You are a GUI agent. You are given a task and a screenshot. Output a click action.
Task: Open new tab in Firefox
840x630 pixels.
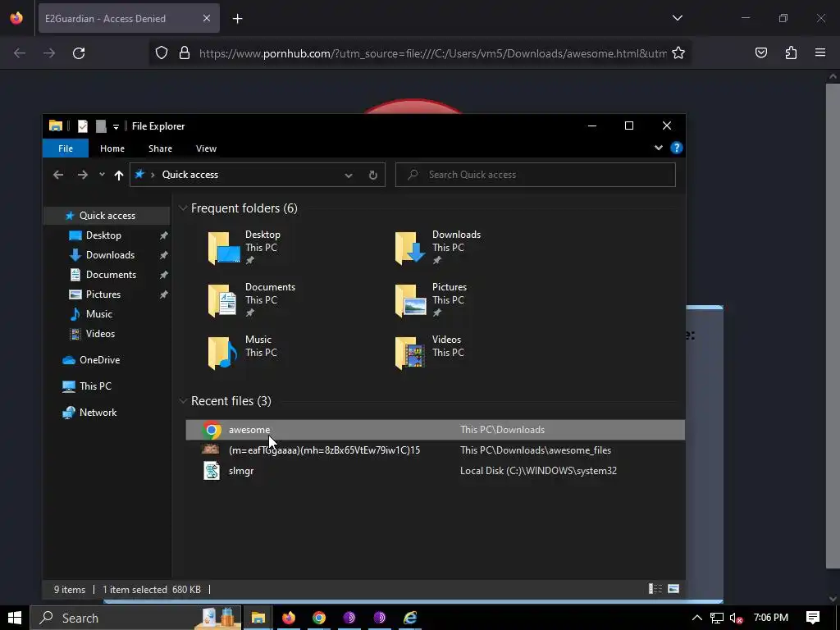coord(237,19)
